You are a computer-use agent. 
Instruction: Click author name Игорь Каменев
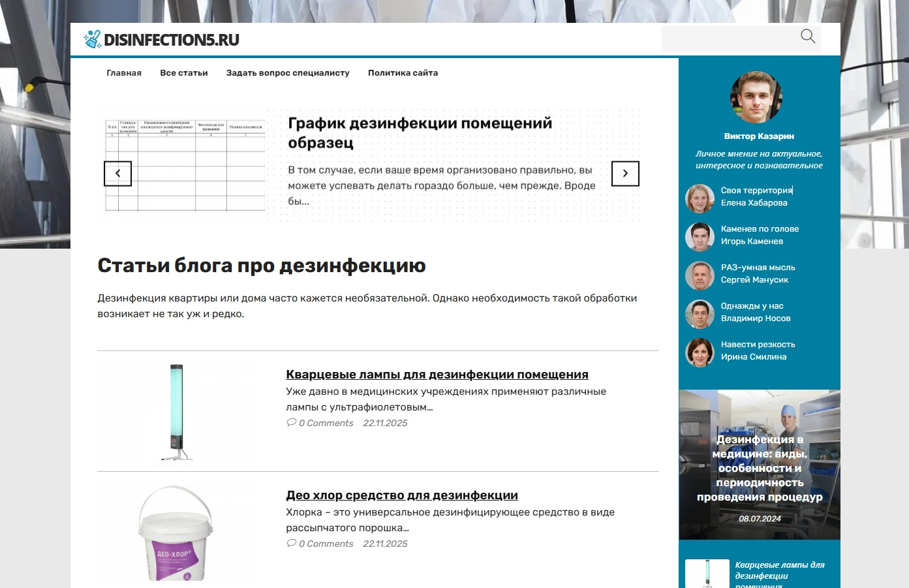tap(752, 241)
